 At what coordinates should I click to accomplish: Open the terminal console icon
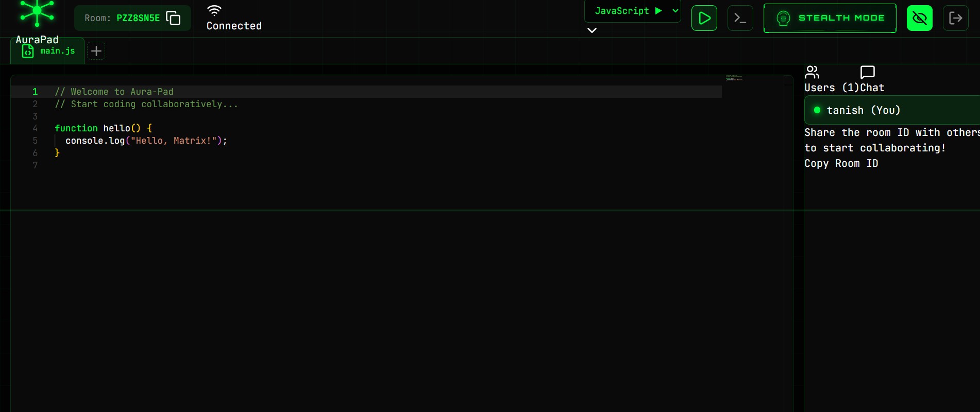pos(740,18)
